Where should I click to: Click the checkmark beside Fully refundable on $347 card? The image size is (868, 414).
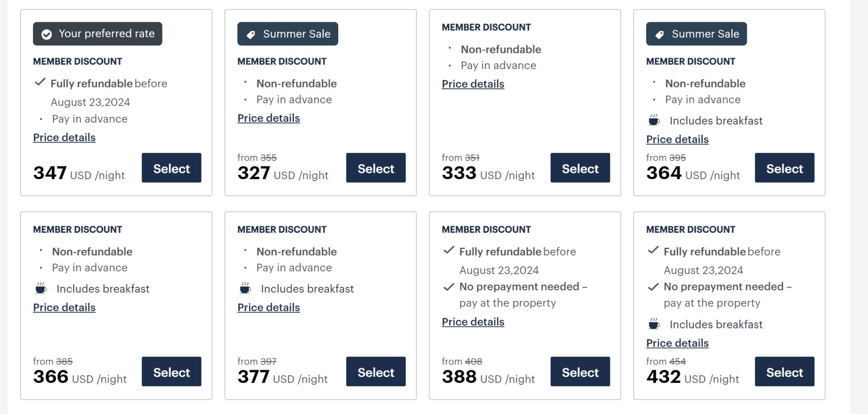pyautogui.click(x=39, y=83)
